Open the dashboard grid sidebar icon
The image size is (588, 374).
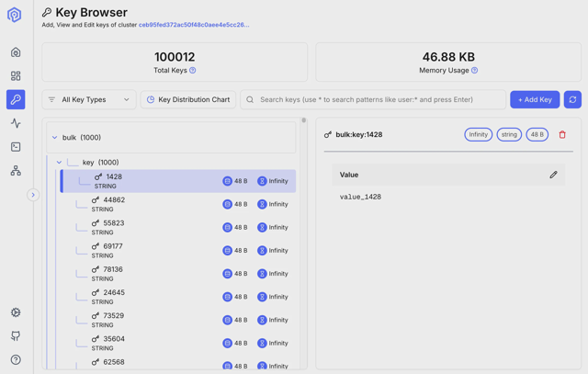[x=16, y=76]
